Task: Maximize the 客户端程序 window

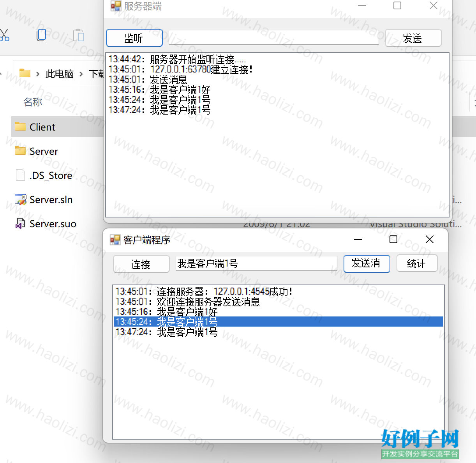Action: 393,239
